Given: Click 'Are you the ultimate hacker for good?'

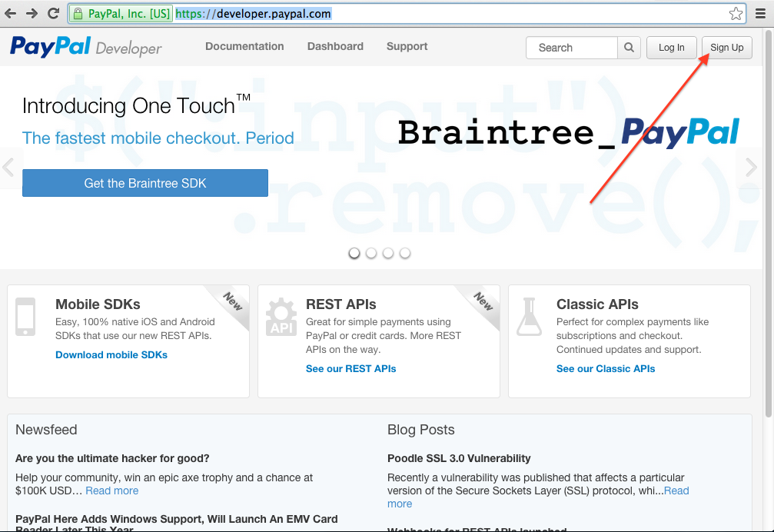Looking at the screenshot, I should tap(112, 458).
